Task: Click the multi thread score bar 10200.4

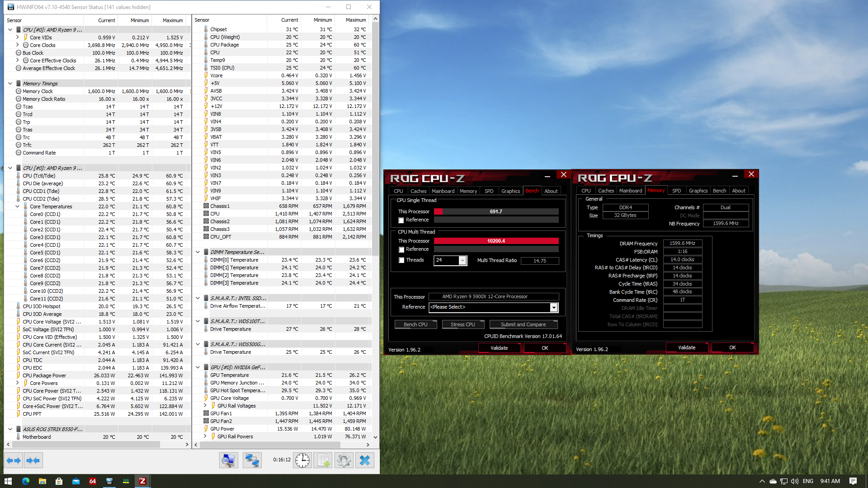Action: (496, 241)
